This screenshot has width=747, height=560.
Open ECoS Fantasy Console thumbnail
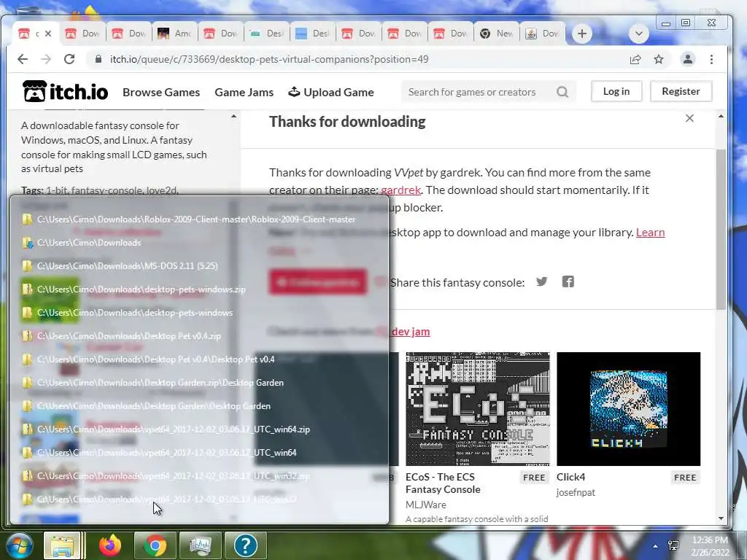pos(477,409)
